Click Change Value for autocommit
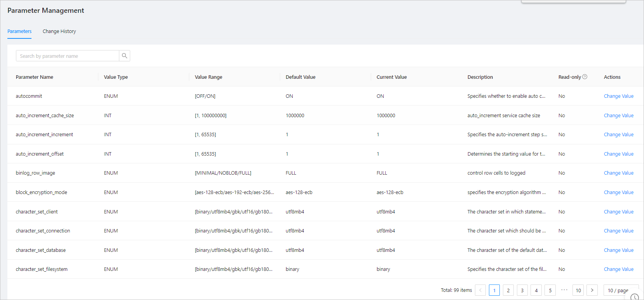Screen dimensions: 644x300 point(618,96)
